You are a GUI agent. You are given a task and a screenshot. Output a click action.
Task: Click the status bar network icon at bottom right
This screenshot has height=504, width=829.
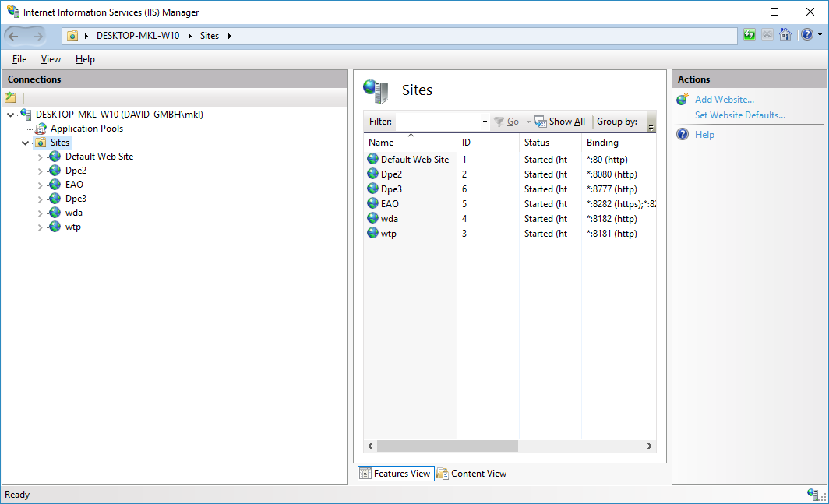point(812,495)
